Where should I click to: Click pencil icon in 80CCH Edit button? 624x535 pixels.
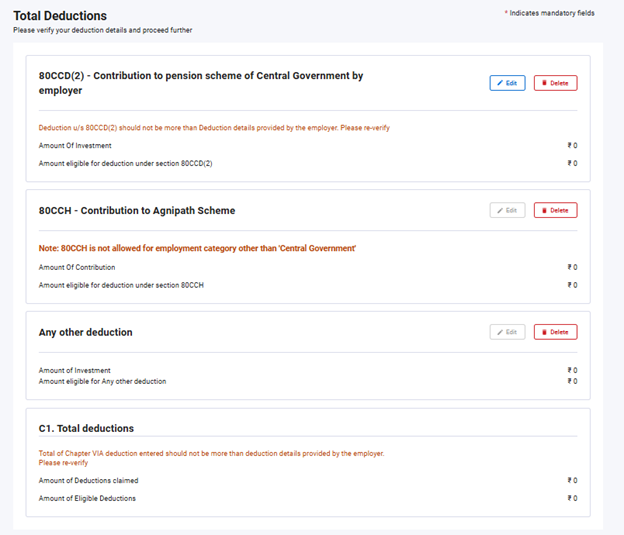(x=500, y=211)
